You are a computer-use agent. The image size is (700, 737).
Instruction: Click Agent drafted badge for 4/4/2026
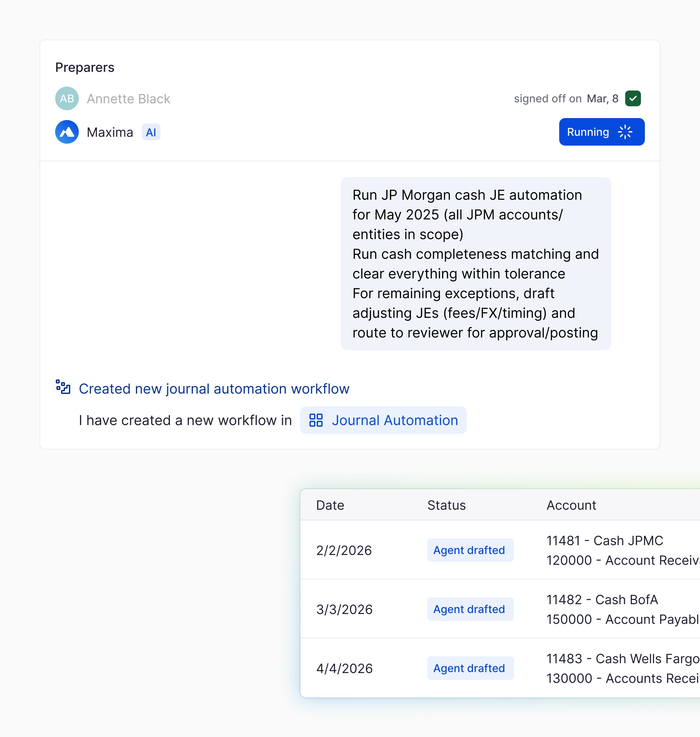pyautogui.click(x=470, y=668)
